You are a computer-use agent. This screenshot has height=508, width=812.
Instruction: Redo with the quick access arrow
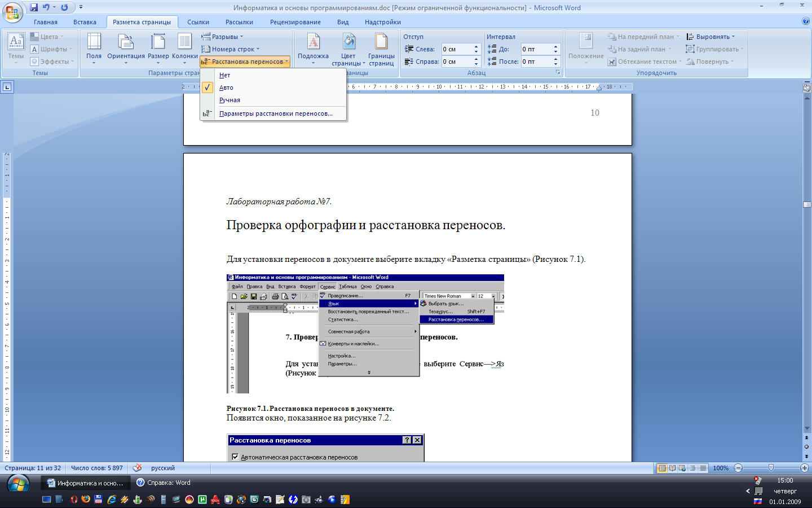(x=64, y=7)
